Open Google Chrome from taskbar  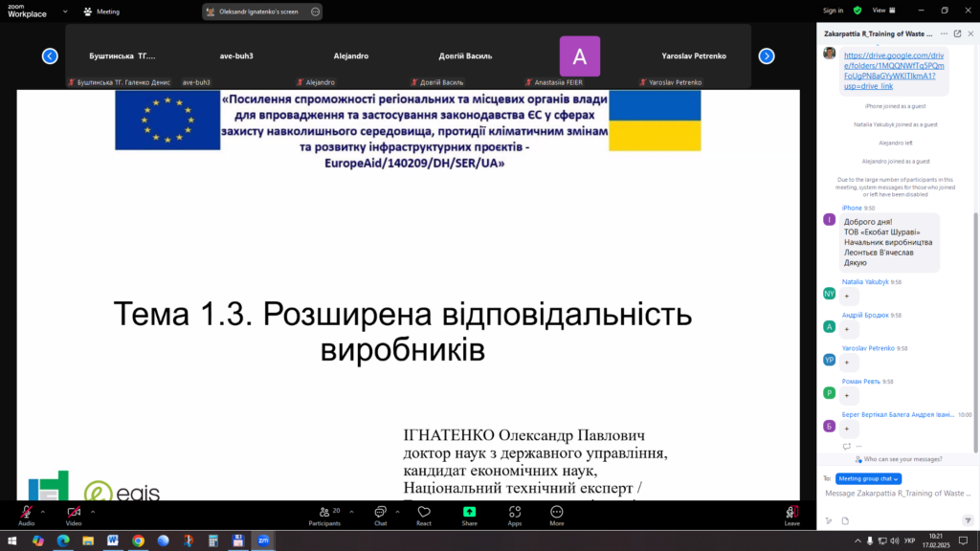coord(138,541)
